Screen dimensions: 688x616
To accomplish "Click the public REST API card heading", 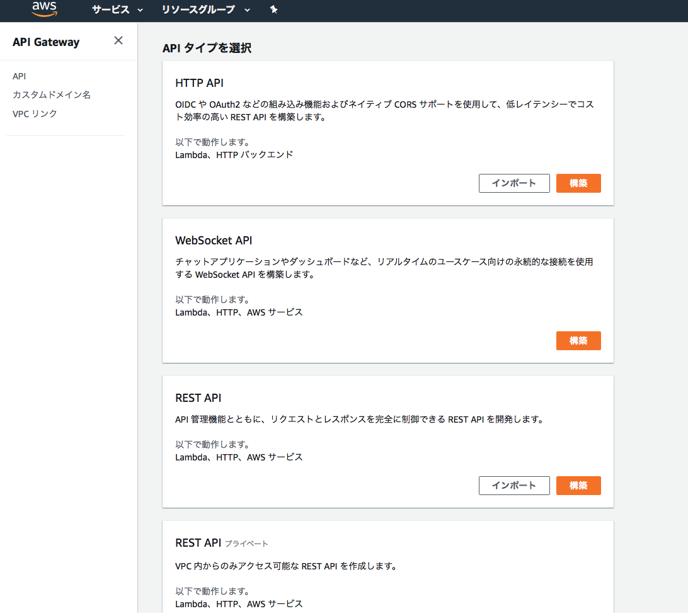I will pyautogui.click(x=198, y=398).
